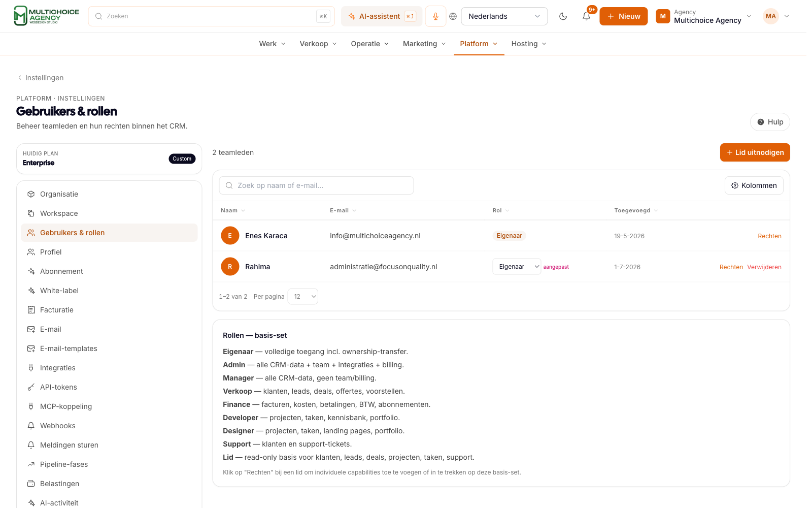Expand the agency switcher Multichoice Agency
This screenshot has height=508, width=812.
[x=703, y=16]
